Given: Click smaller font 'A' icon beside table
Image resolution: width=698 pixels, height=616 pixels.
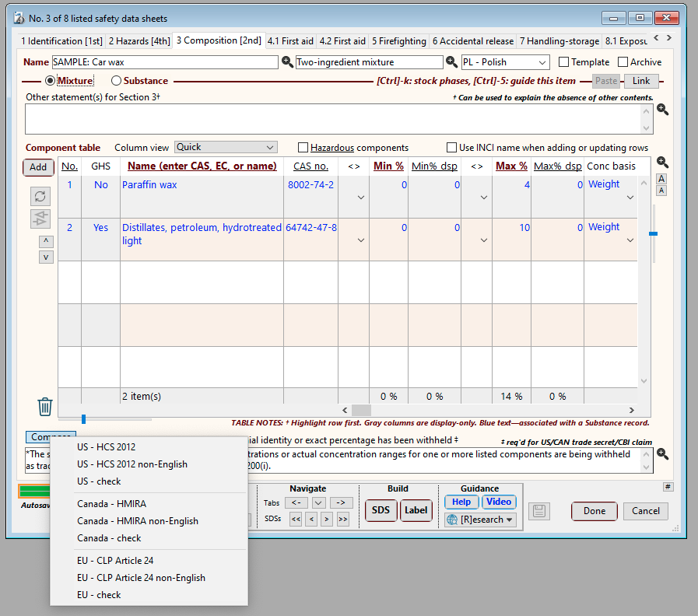Looking at the screenshot, I should [x=661, y=191].
